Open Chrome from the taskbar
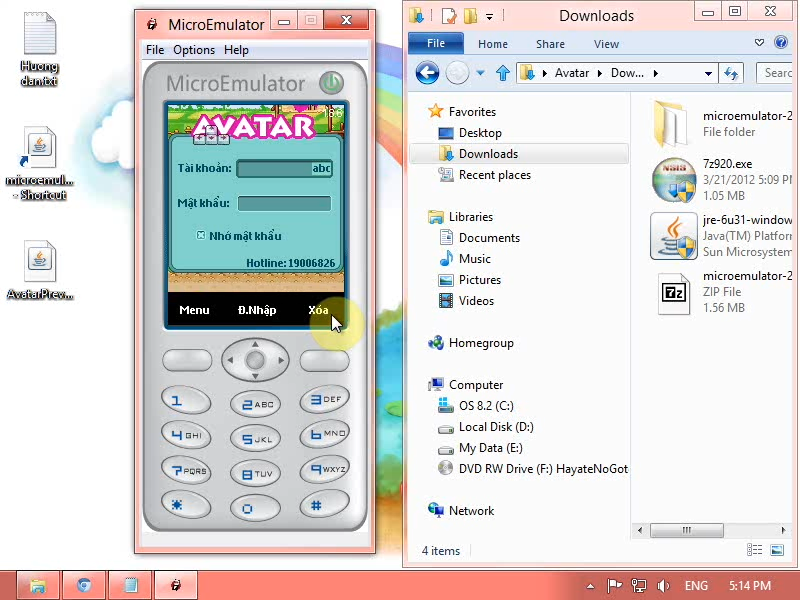The image size is (800, 600). pos(84,585)
